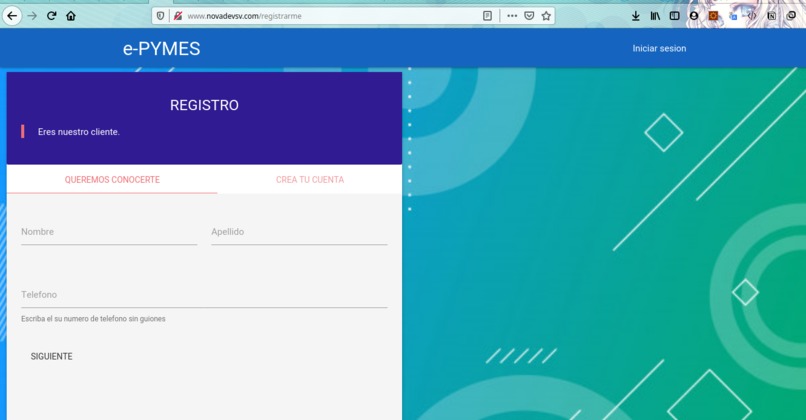Focus the Apellido input field
The image size is (806, 420).
point(299,232)
